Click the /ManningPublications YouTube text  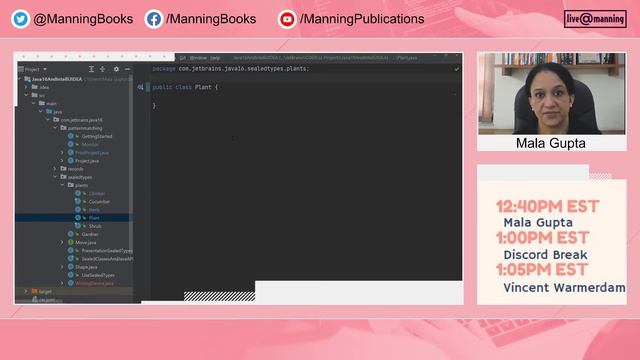pos(362,19)
